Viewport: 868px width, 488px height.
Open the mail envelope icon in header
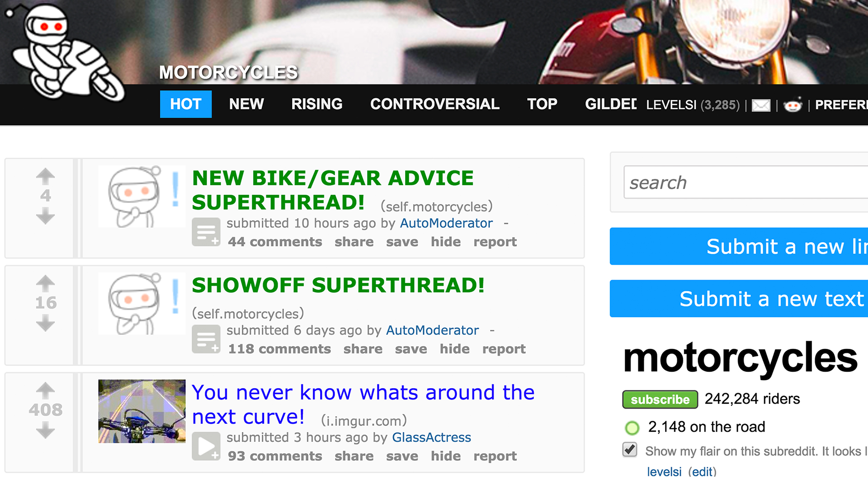[761, 105]
